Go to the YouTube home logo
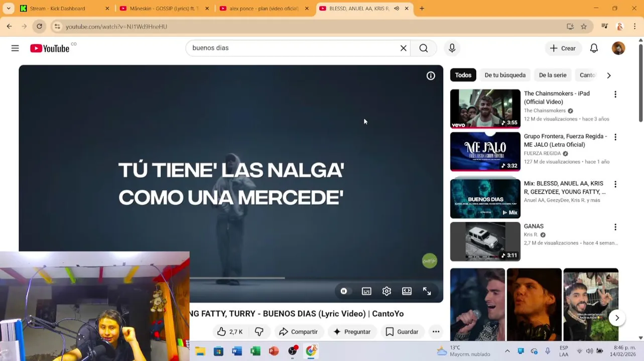This screenshot has height=361, width=644. pyautogui.click(x=50, y=48)
